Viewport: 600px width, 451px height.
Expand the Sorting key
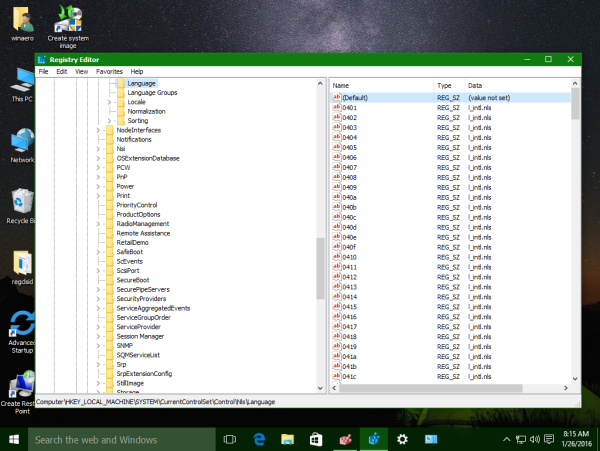pyautogui.click(x=109, y=121)
